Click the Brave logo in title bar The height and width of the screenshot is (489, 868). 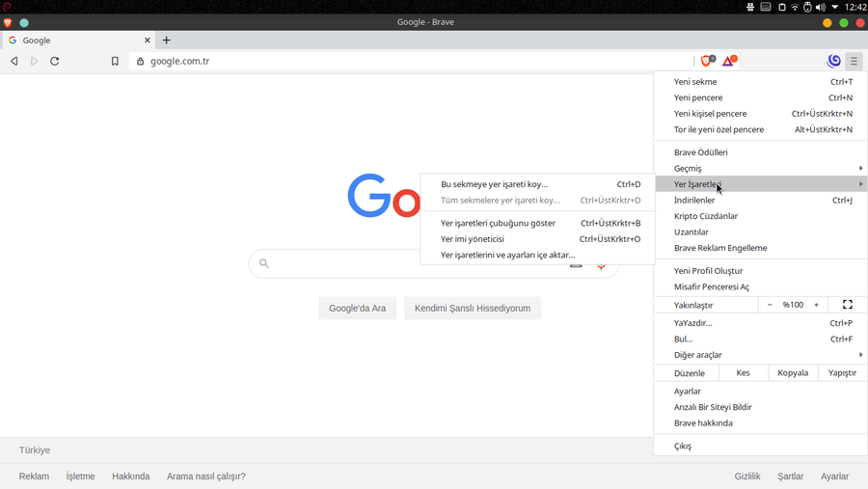(8, 23)
